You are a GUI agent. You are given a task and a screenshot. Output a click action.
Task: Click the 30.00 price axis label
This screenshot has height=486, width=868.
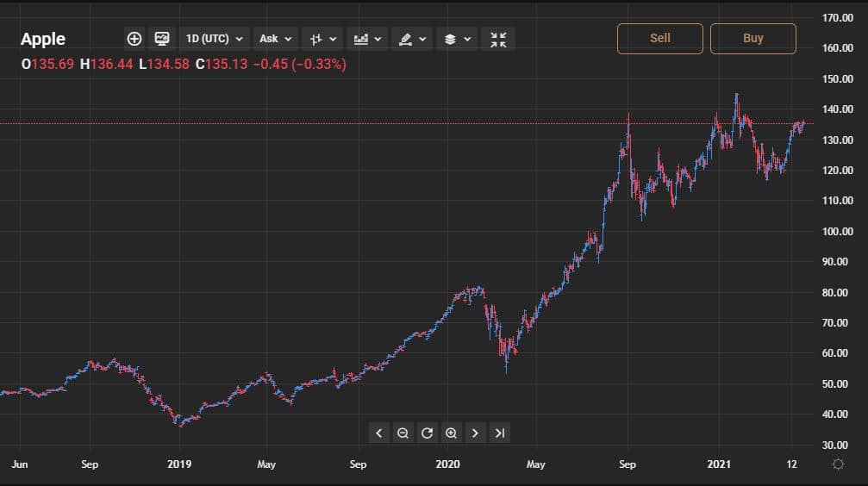coord(834,445)
